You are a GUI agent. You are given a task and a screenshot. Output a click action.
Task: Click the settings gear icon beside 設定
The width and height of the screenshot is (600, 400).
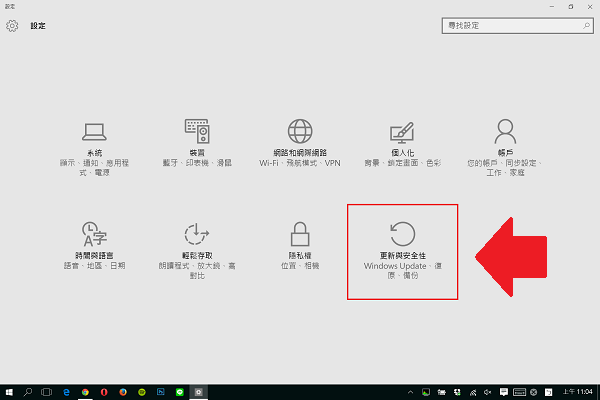click(x=13, y=26)
